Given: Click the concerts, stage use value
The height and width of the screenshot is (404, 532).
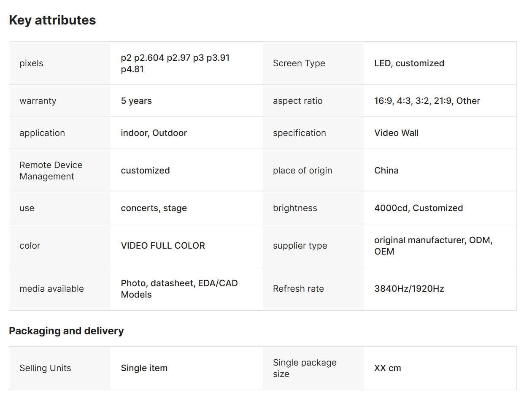Looking at the screenshot, I should point(154,208).
